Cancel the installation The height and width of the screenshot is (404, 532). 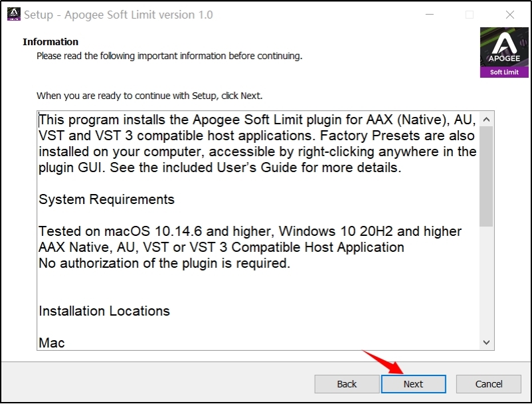point(489,384)
